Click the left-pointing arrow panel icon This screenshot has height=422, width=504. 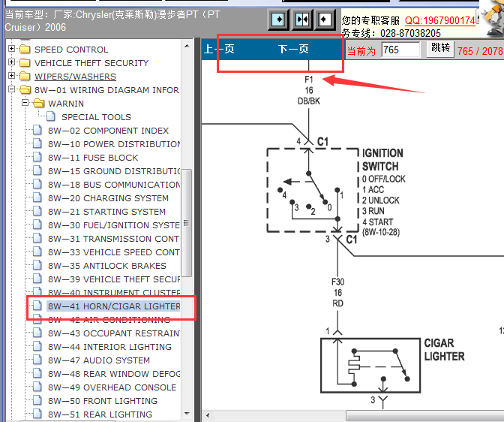[325, 20]
